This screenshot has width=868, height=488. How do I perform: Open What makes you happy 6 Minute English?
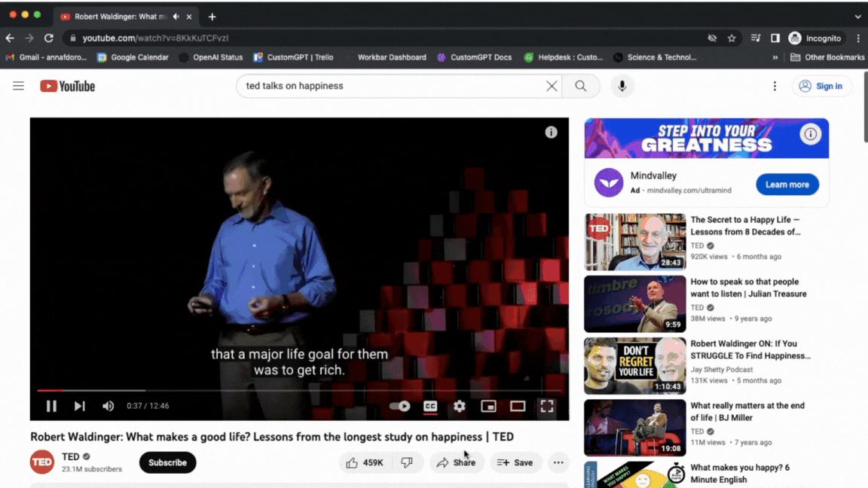click(x=740, y=474)
